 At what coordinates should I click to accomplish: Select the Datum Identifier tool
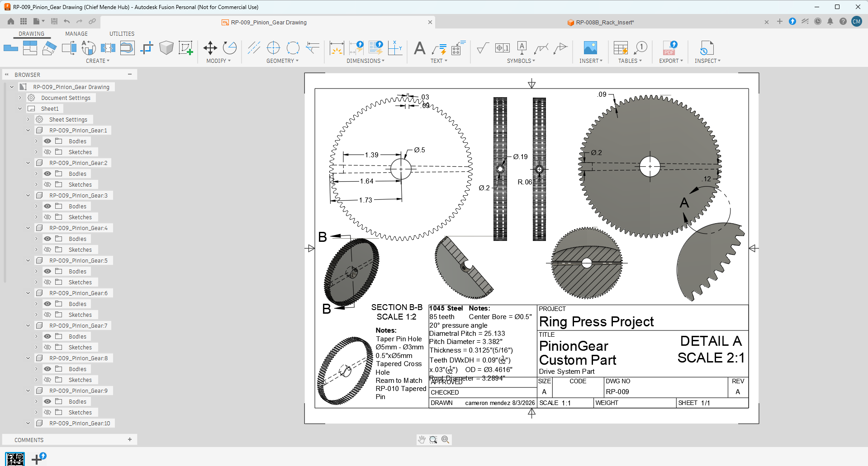coord(522,48)
